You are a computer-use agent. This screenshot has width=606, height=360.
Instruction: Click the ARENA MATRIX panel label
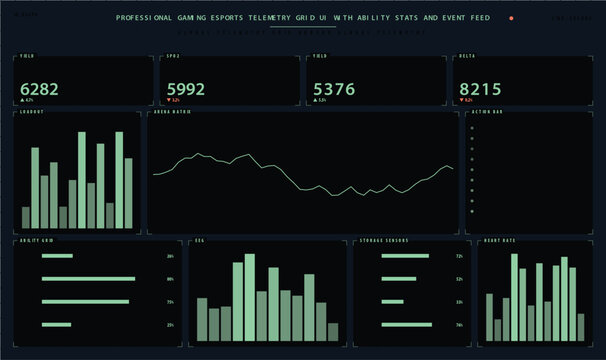(x=172, y=112)
